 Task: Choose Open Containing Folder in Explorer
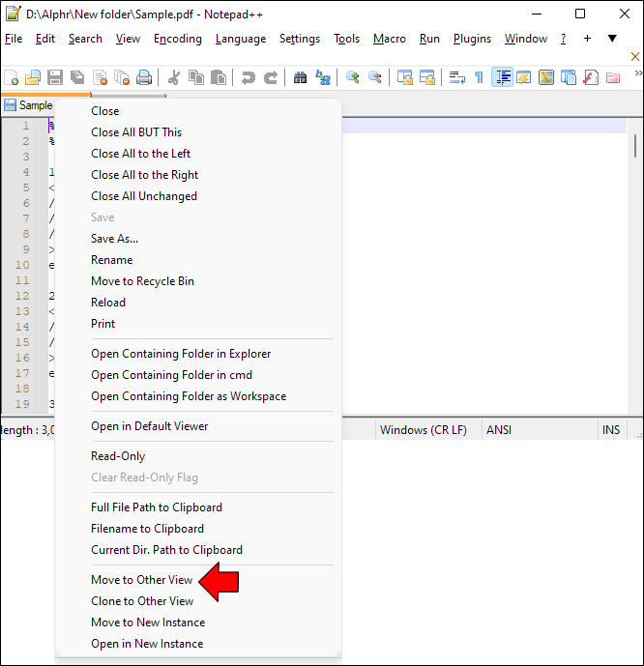(198, 354)
